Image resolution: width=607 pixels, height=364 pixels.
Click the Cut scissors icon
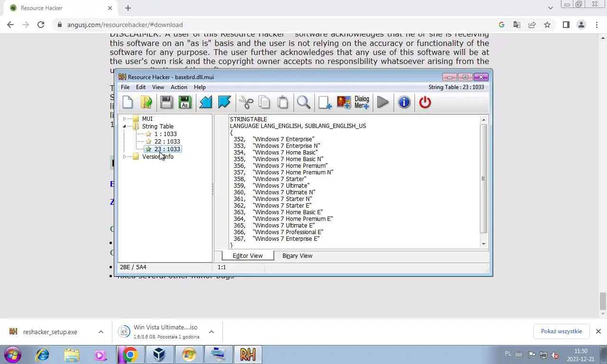pyautogui.click(x=246, y=102)
